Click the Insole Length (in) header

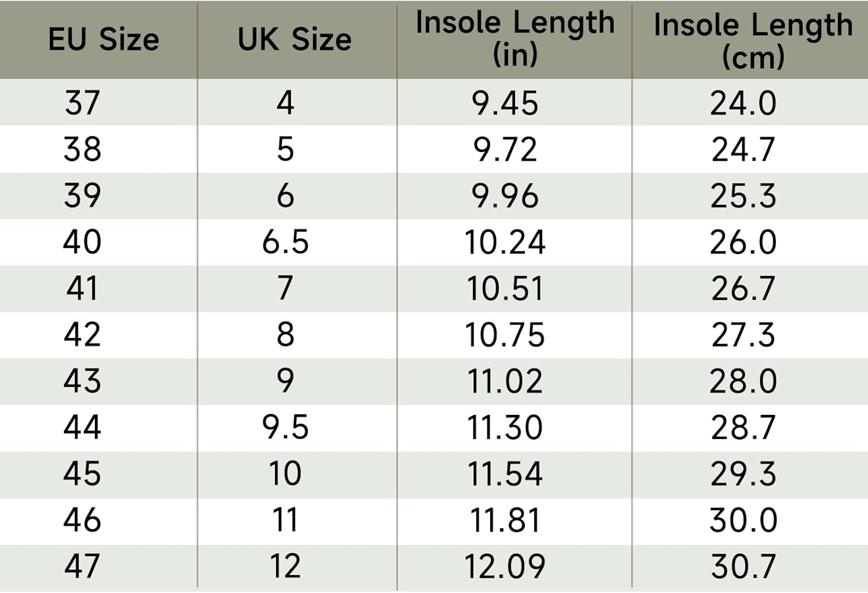pos(514,39)
